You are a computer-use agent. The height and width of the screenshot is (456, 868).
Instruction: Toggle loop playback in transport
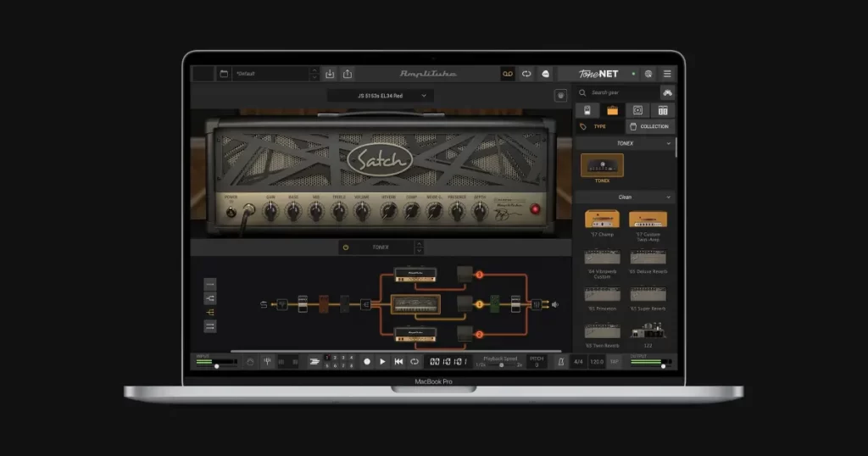coord(415,361)
